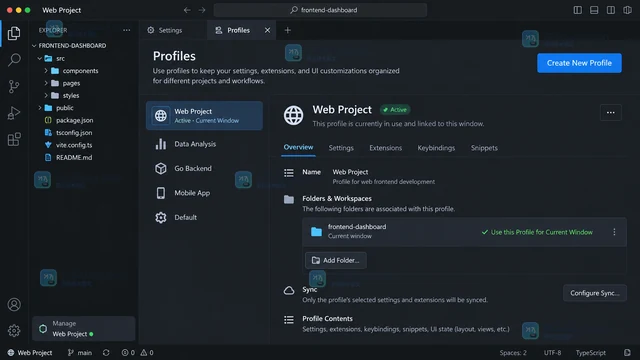This screenshot has height=360, width=640.
Task: Change language mode TypeScript
Action: click(x=591, y=353)
